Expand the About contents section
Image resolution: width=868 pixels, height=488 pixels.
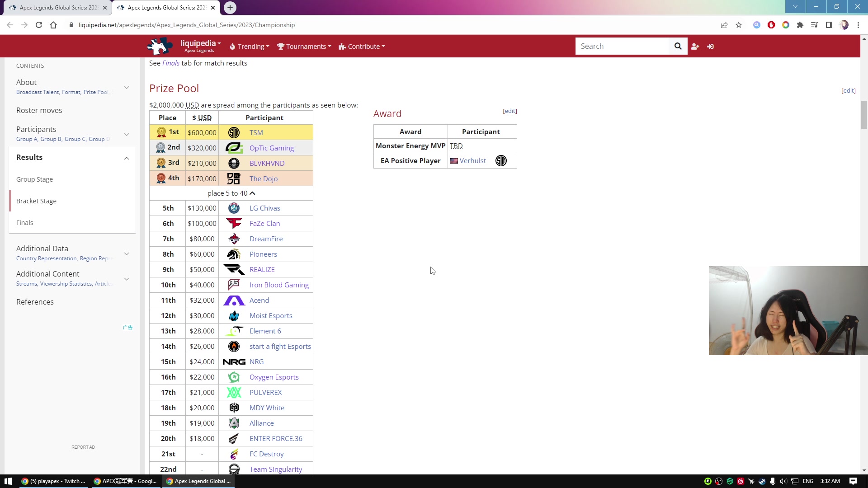tap(127, 88)
